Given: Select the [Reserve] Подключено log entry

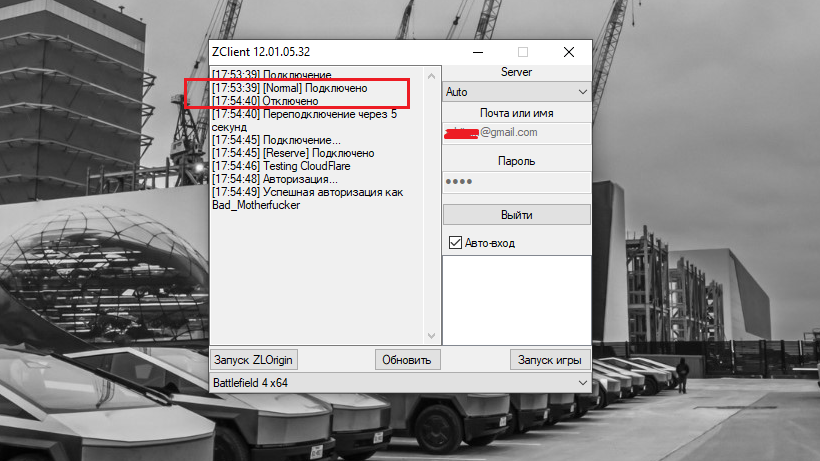Looking at the screenshot, I should point(293,153).
